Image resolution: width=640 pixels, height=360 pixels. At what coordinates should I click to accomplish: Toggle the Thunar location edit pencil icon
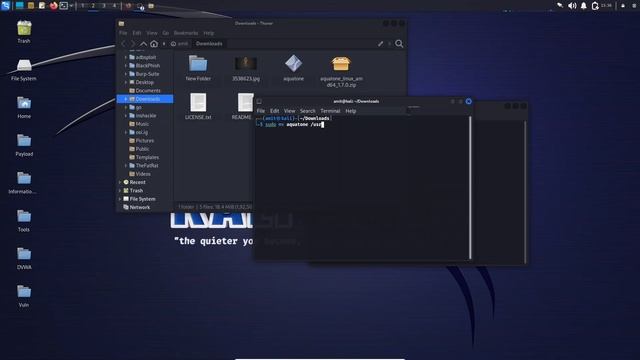click(x=380, y=44)
